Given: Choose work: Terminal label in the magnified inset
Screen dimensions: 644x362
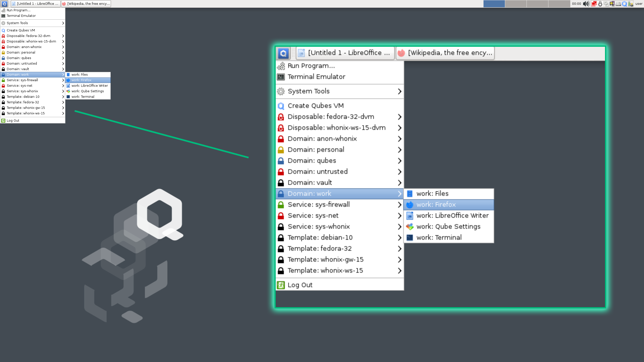Looking at the screenshot, I should [439, 238].
